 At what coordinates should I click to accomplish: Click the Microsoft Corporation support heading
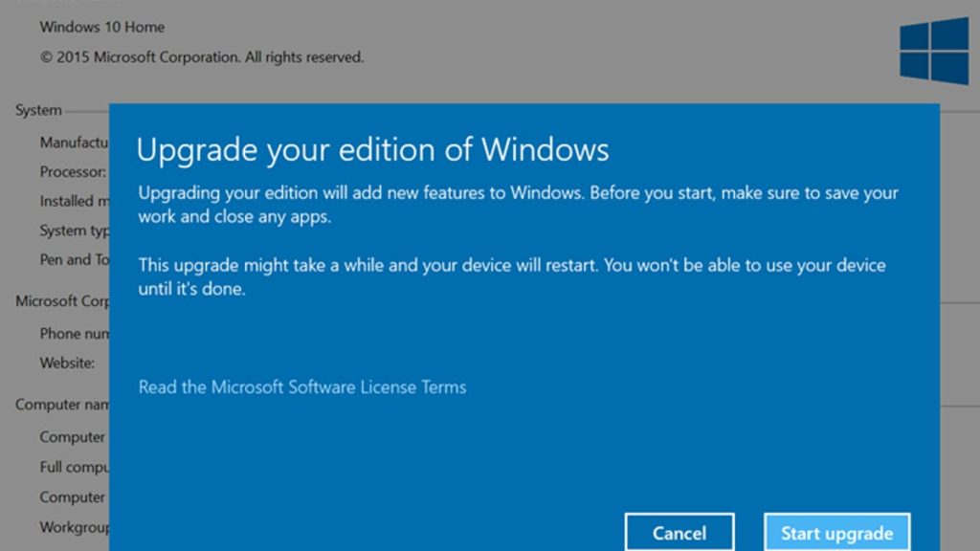click(x=61, y=300)
